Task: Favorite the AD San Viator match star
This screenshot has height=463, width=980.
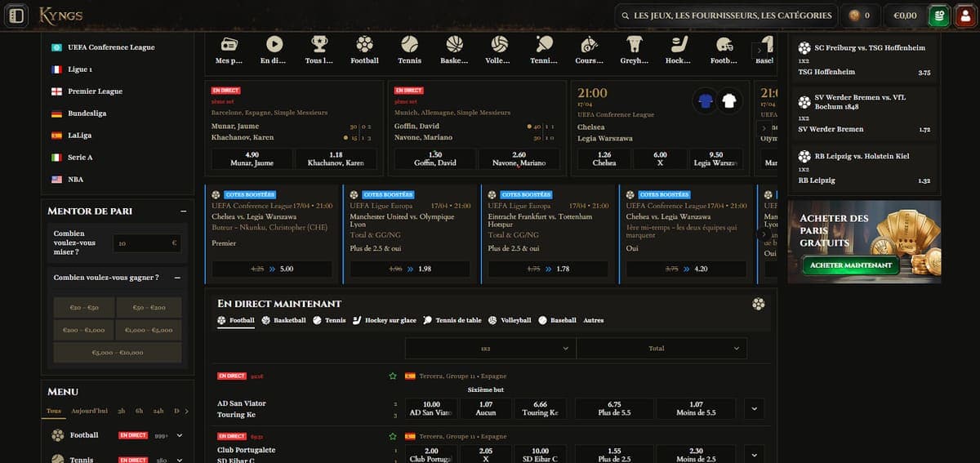Action: 392,376
